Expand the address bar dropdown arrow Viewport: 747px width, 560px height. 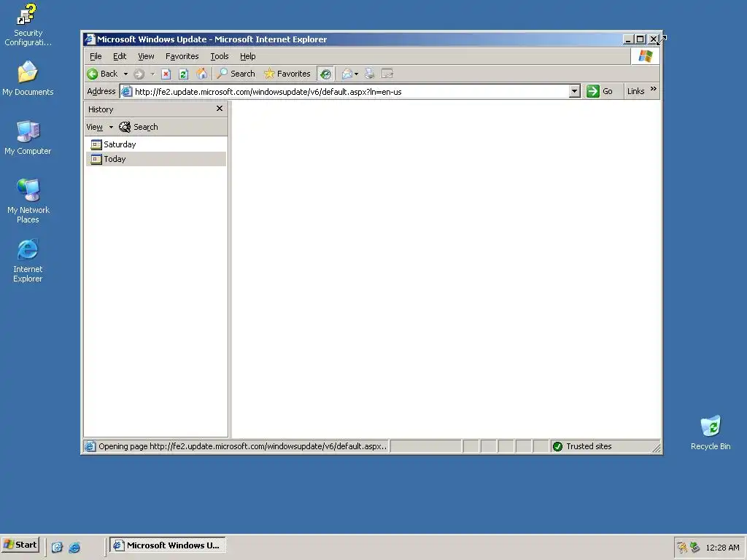[x=575, y=91]
